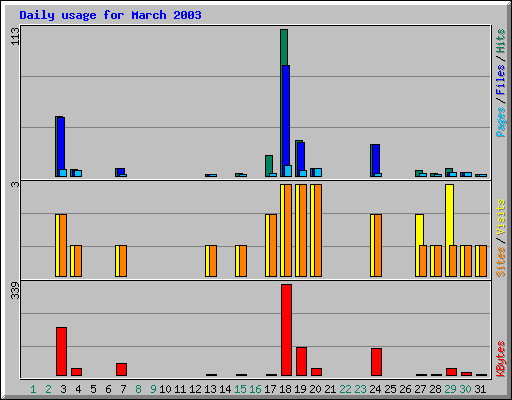Click day "25" on the date axis
This screenshot has width=512, height=400.
pyautogui.click(x=390, y=389)
